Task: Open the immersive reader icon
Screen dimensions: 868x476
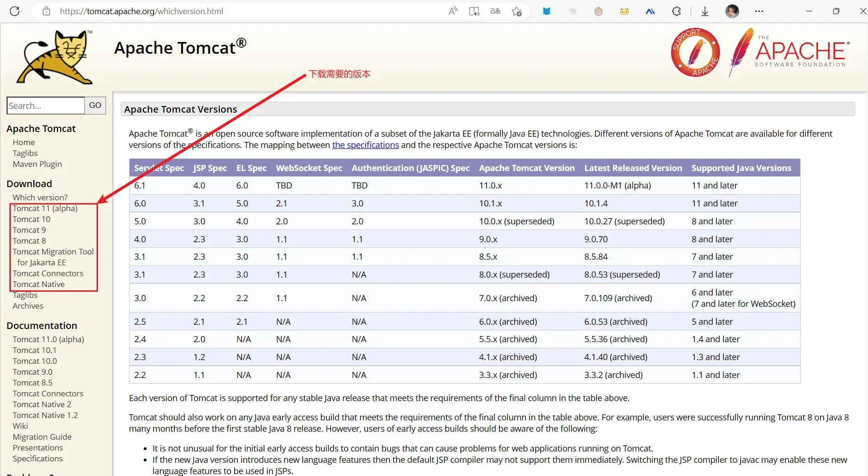Action: pyautogui.click(x=474, y=11)
